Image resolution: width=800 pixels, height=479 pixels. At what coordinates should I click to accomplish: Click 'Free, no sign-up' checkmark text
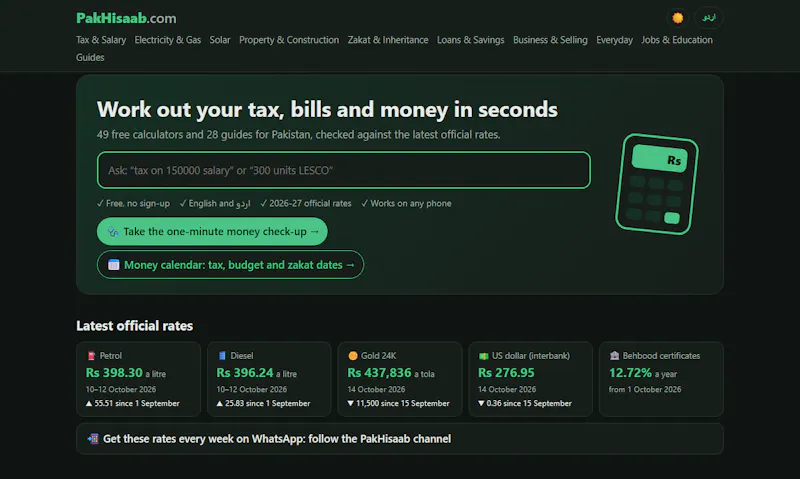click(133, 204)
